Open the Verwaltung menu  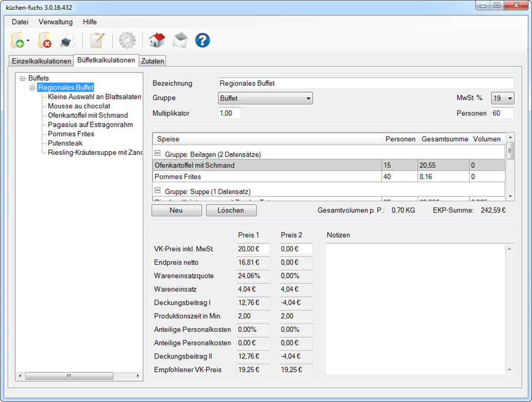(x=55, y=22)
